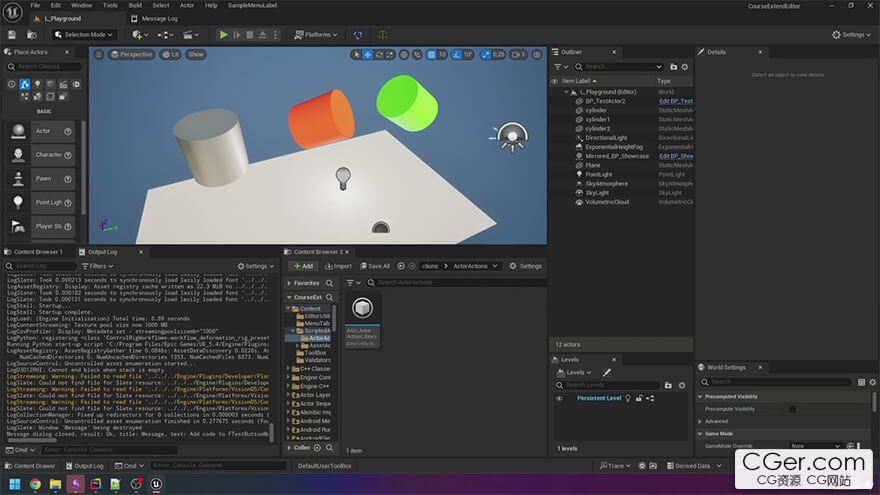Open the SampleMenuLabel menu
This screenshot has height=495, width=880.
point(253,5)
